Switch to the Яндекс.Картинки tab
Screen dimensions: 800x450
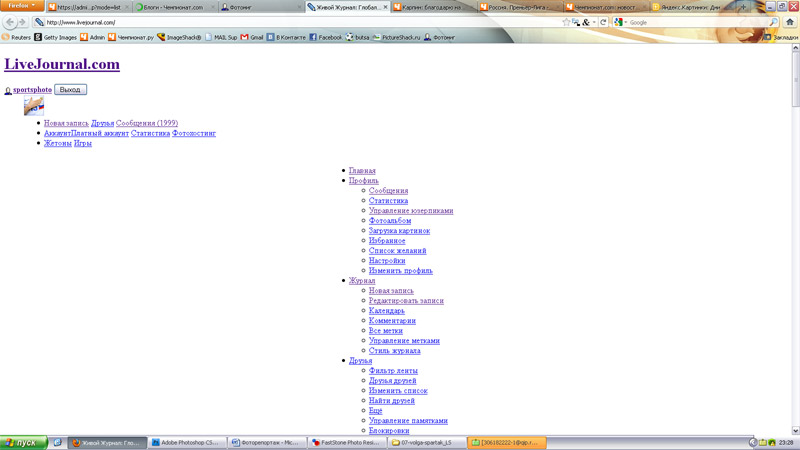691,7
